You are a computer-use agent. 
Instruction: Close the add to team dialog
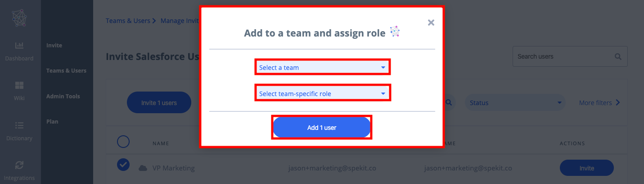click(x=431, y=23)
